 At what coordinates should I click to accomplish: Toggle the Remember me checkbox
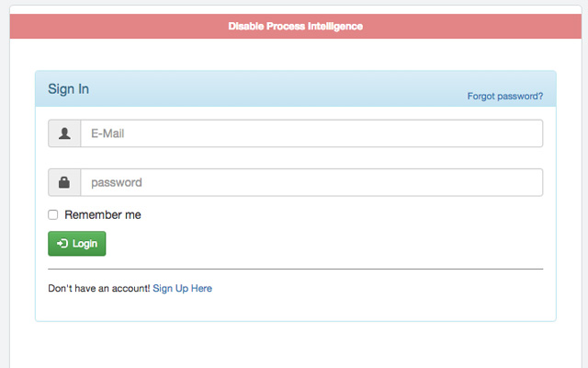53,214
